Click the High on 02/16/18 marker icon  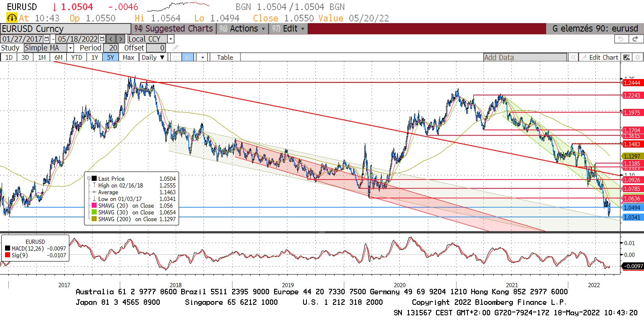[94, 185]
